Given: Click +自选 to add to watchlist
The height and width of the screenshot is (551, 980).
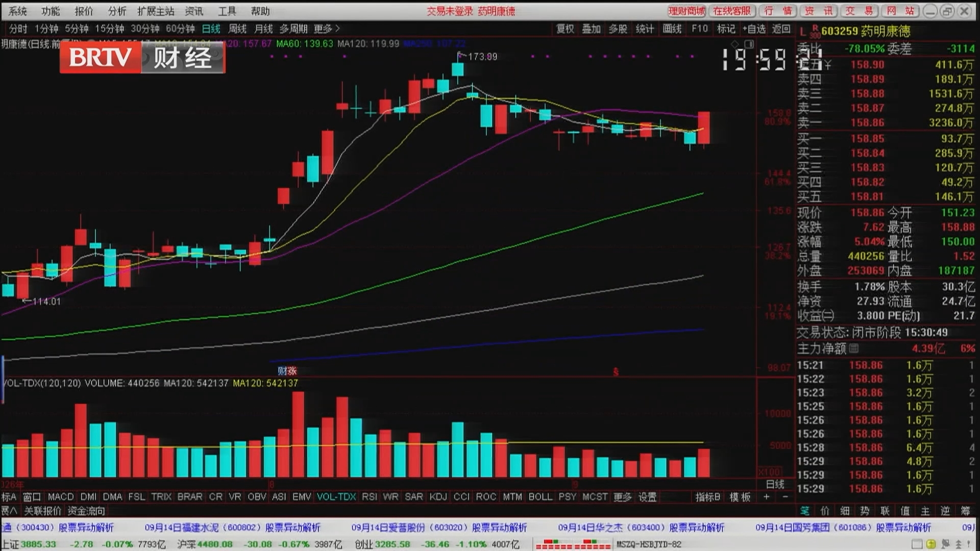Looking at the screenshot, I should pyautogui.click(x=754, y=29).
